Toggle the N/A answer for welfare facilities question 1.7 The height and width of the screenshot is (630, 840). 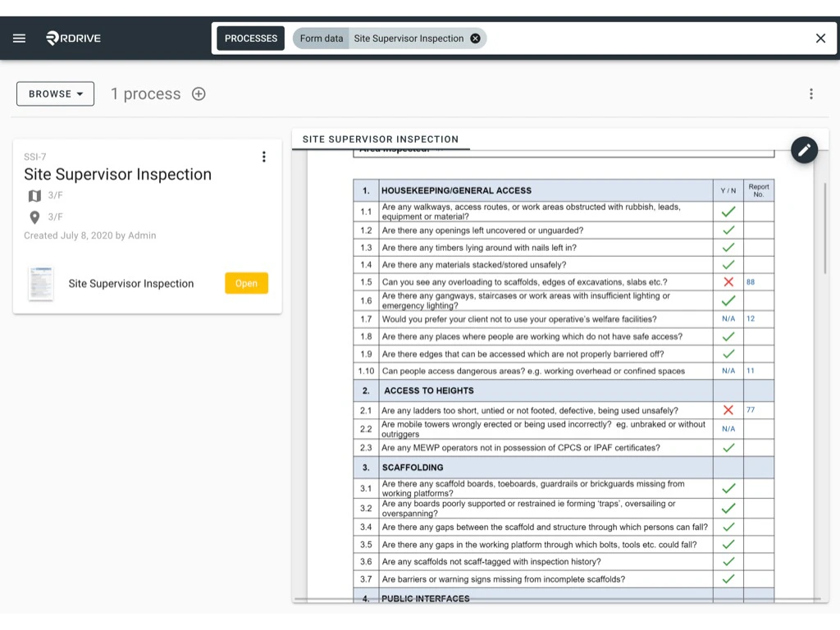(728, 319)
